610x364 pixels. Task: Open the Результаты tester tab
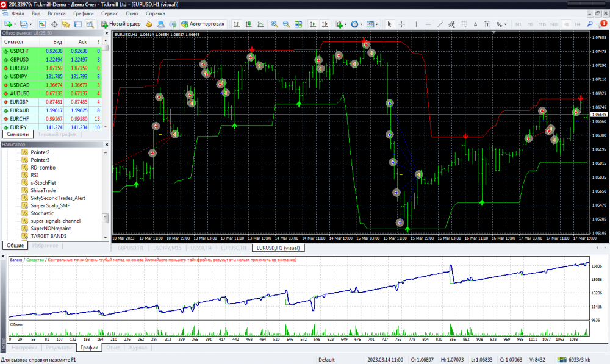(x=59, y=348)
